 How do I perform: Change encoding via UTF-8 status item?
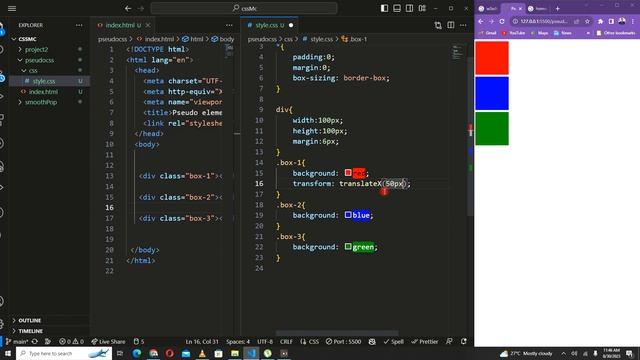click(265, 342)
